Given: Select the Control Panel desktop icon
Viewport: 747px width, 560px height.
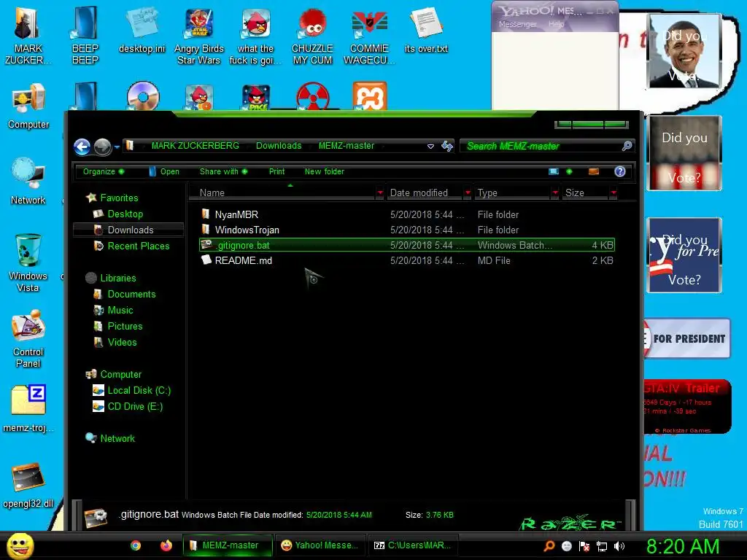Looking at the screenshot, I should 28,338.
